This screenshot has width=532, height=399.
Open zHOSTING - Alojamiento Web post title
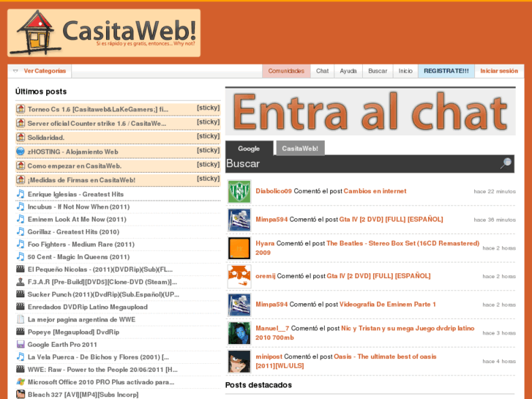73,152
